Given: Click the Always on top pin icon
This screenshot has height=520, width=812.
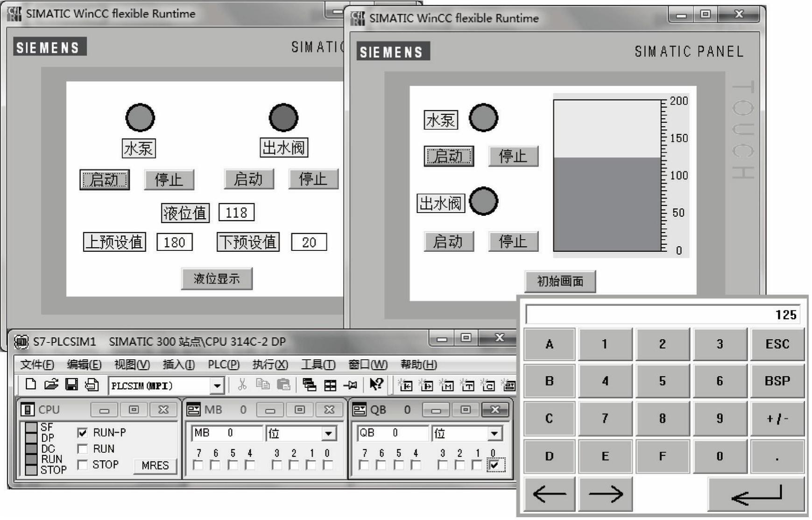Looking at the screenshot, I should (350, 385).
